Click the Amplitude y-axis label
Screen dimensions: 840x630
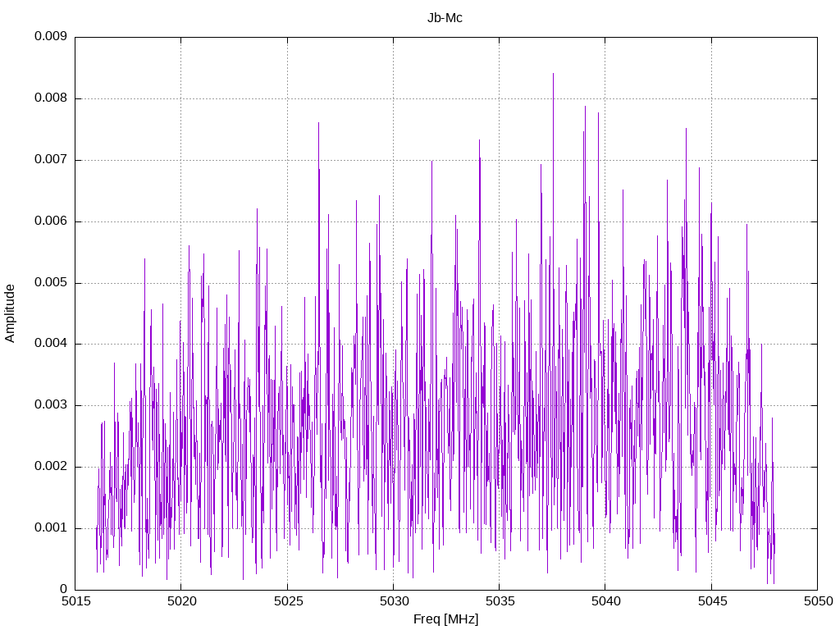10,313
